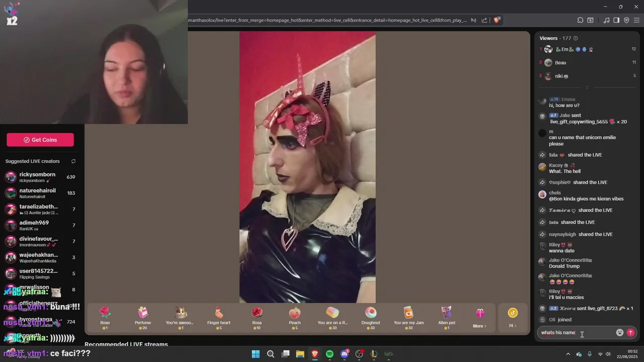
Task: Click the muted-tab audio icon in address bar
Action: pyautogui.click(x=473, y=20)
